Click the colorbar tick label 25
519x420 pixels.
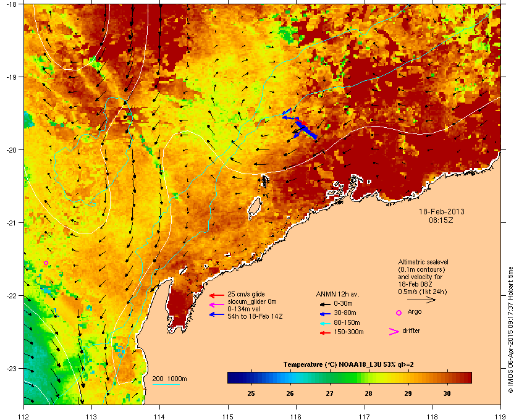click(x=251, y=393)
